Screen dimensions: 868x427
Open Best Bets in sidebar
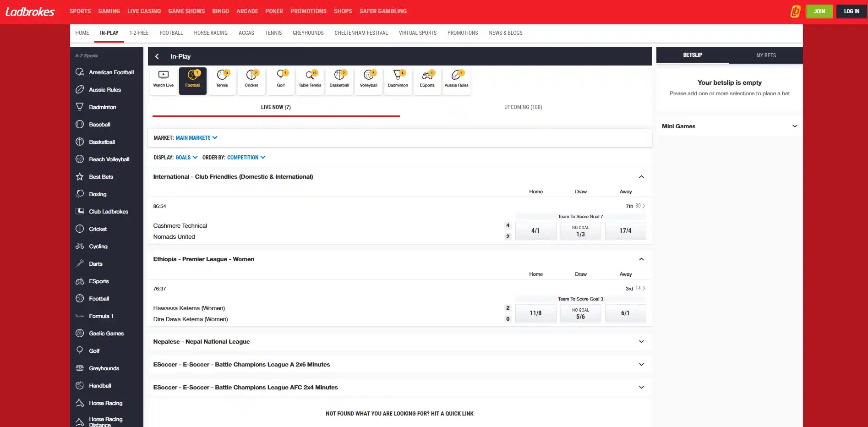[x=107, y=177]
